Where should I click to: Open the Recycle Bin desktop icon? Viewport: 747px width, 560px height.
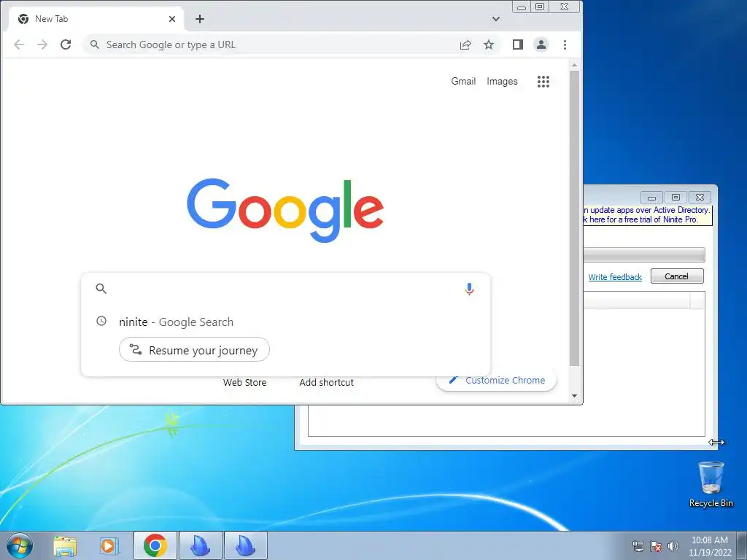pos(711,485)
